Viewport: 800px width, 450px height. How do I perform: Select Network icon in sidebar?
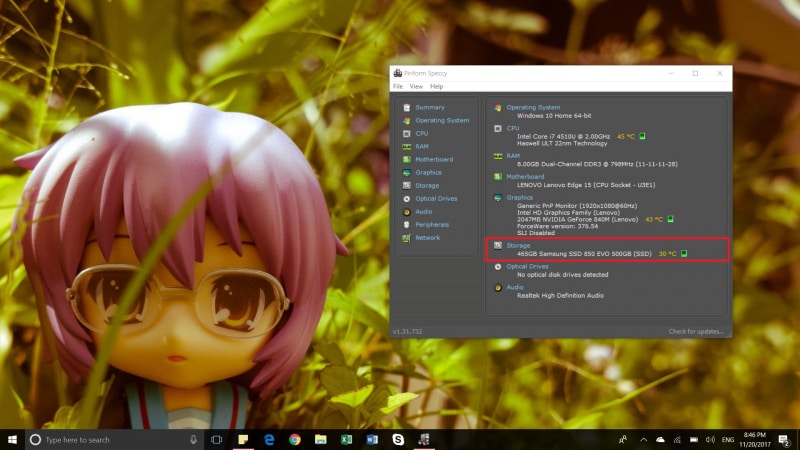tap(407, 238)
